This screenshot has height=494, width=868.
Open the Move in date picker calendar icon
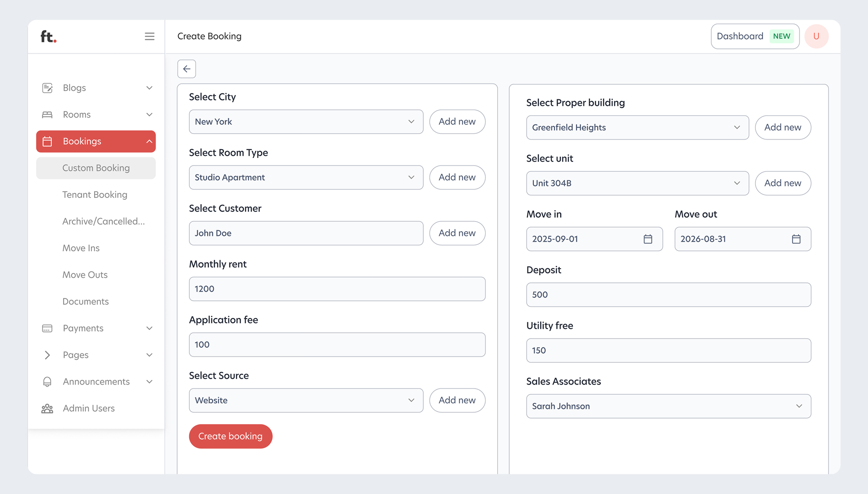pos(648,239)
